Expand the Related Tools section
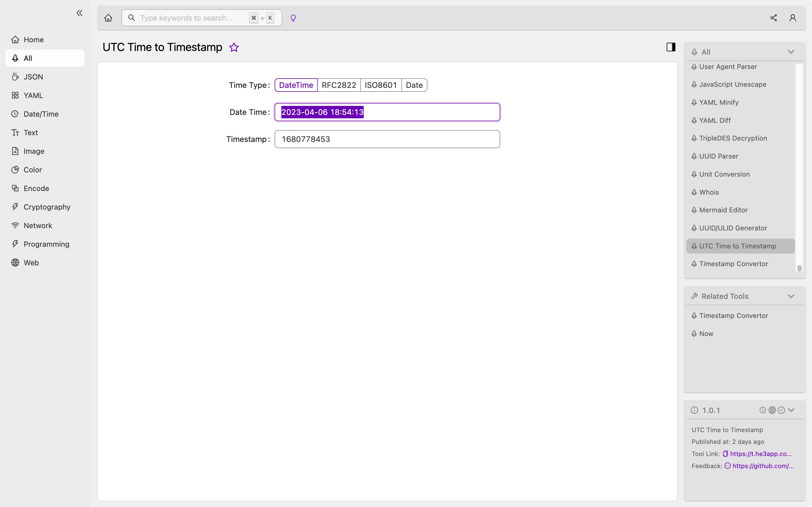Image resolution: width=812 pixels, height=507 pixels. [791, 296]
